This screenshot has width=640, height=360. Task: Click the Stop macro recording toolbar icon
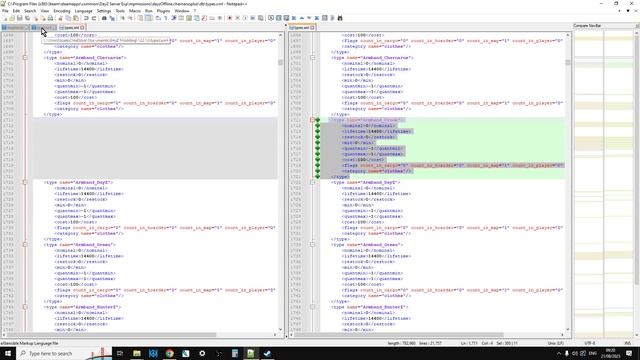238,18
